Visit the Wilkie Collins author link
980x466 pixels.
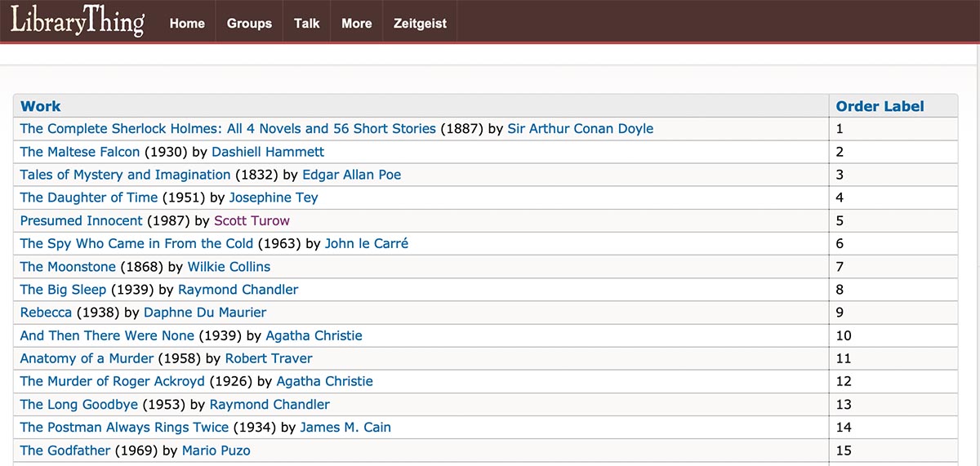(229, 266)
